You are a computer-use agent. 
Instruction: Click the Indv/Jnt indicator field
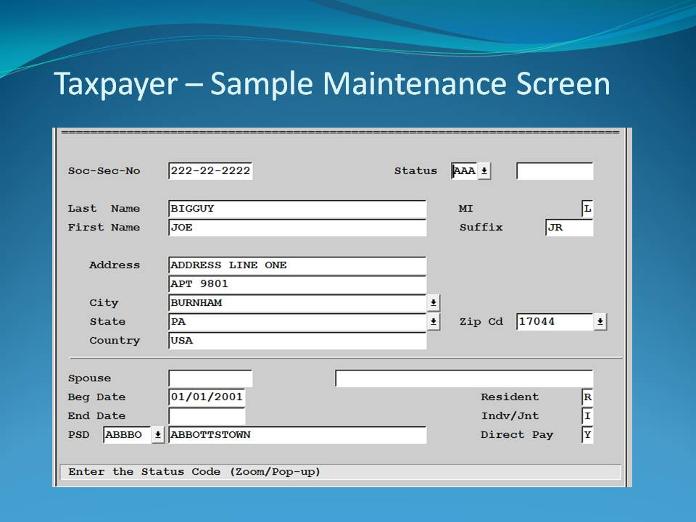(x=588, y=416)
